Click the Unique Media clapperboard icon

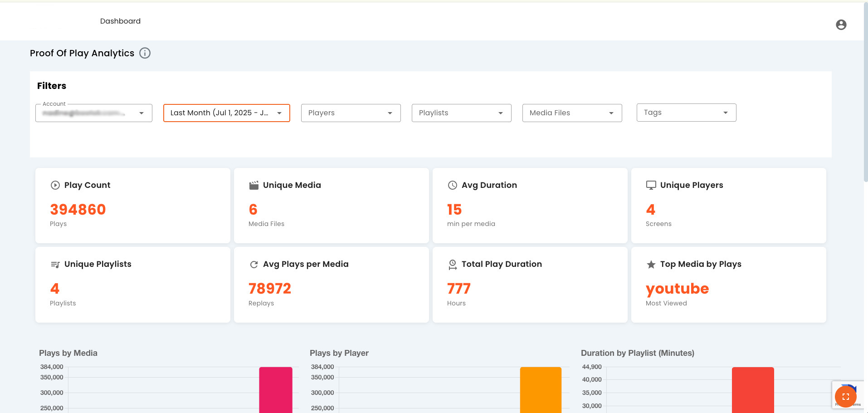pos(254,185)
